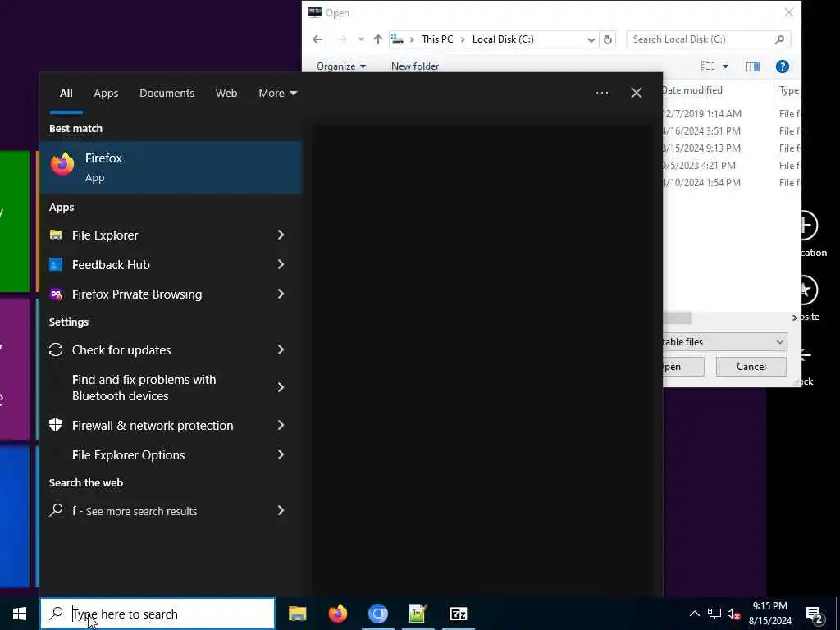
Task: Click Date modified column header
Action: [x=692, y=90]
